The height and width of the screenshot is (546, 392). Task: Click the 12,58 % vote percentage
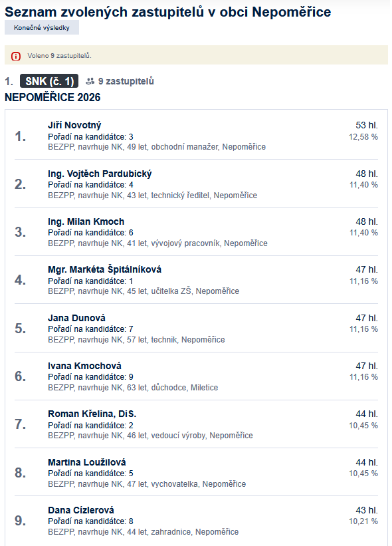click(x=363, y=137)
